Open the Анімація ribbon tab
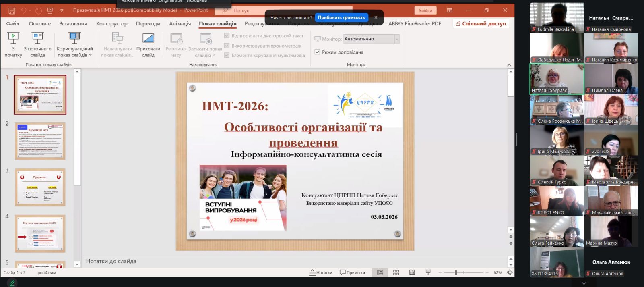644x287 pixels. (x=180, y=24)
